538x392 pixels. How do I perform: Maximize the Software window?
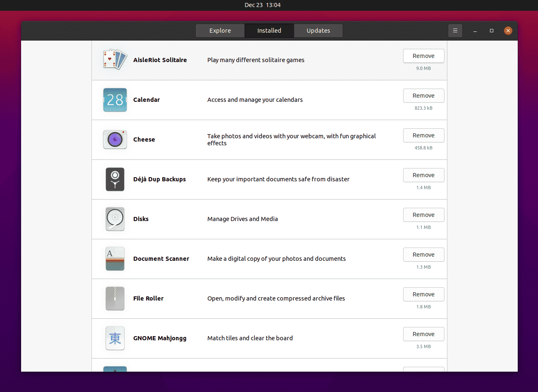(492, 31)
